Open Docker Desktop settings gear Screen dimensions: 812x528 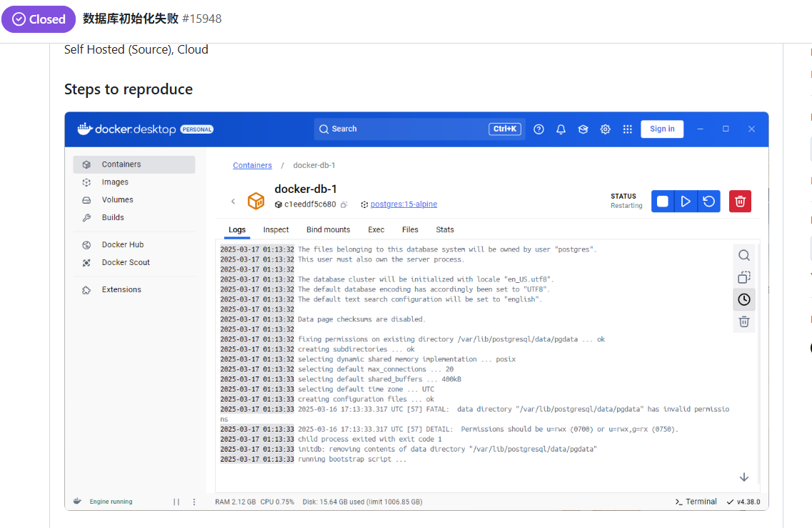tap(606, 129)
